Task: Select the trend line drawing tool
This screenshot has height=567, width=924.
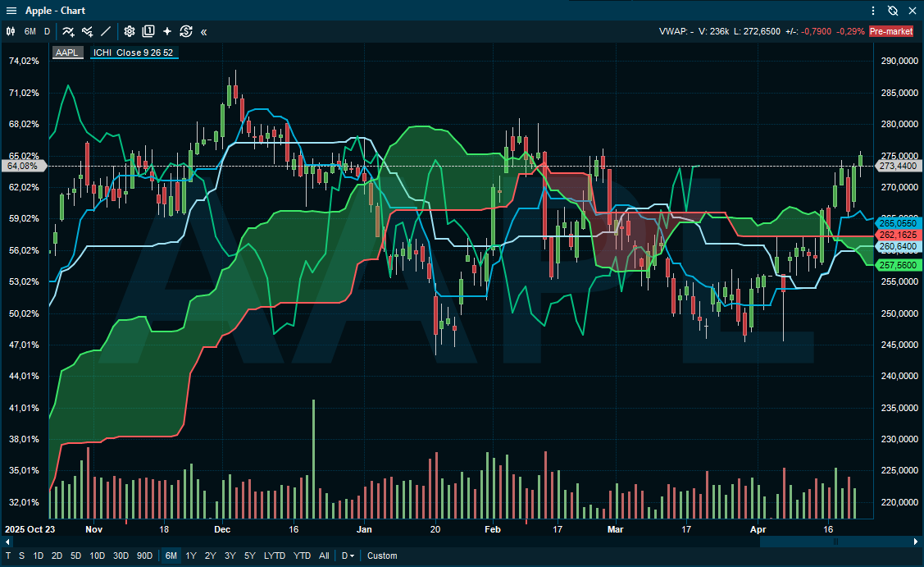Action: point(106,31)
